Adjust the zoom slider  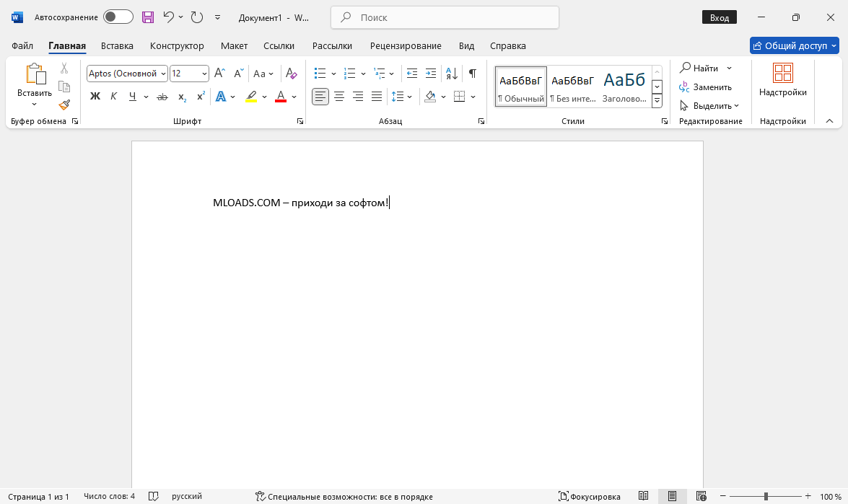coord(766,496)
